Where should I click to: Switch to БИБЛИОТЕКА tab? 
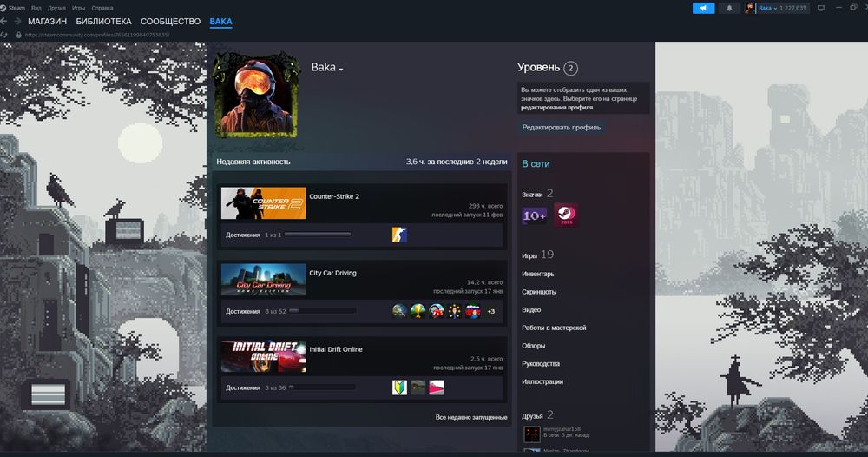tap(103, 22)
